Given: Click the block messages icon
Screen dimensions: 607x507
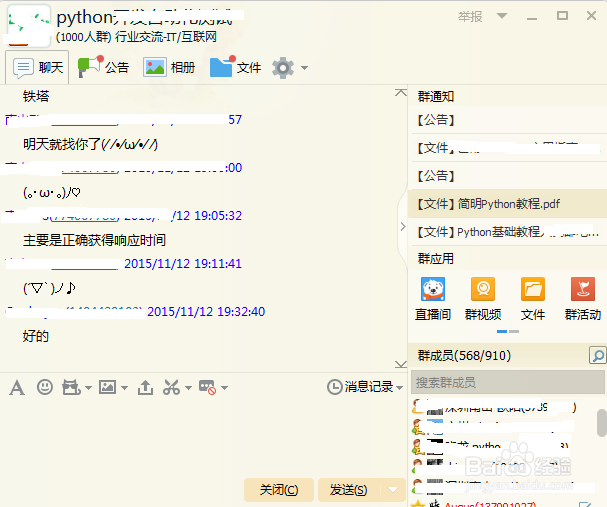Looking at the screenshot, I should [x=207, y=387].
